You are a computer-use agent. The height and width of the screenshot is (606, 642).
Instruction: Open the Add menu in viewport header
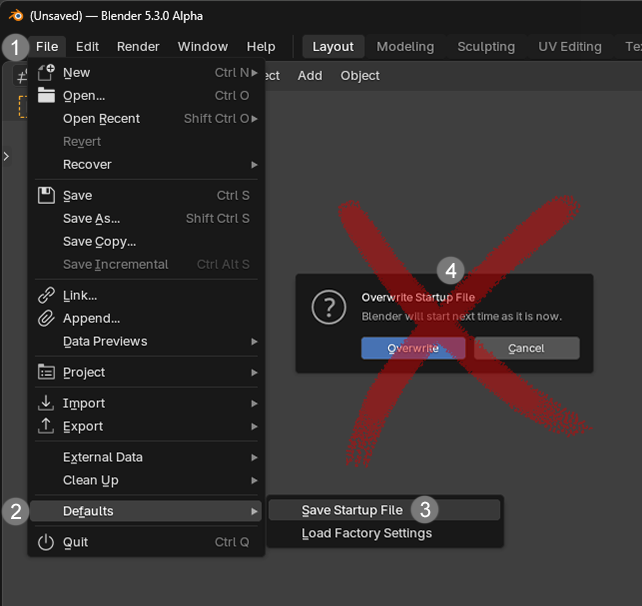(310, 76)
